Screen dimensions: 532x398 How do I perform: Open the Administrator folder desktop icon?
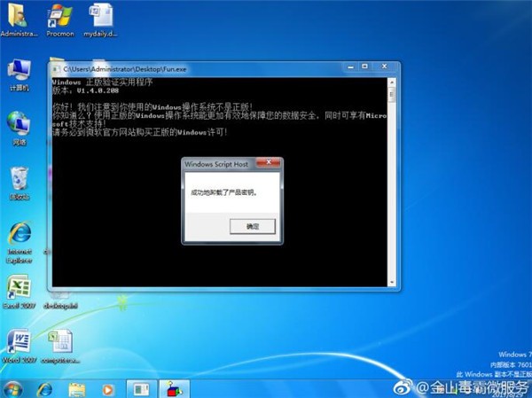click(x=19, y=20)
